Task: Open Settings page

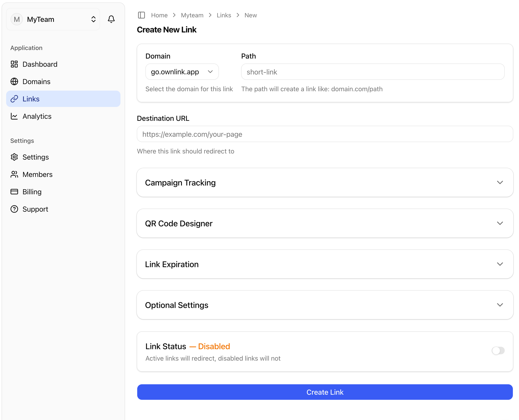Action: [x=63, y=157]
